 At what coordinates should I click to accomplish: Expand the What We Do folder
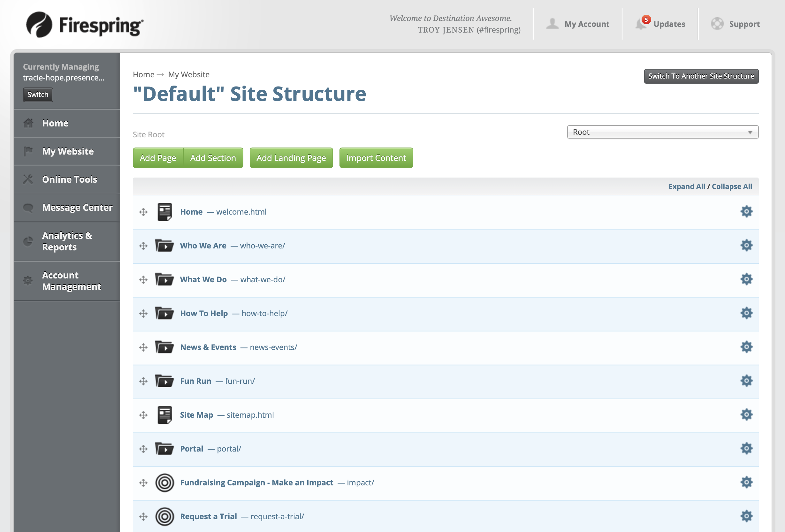[x=164, y=280]
